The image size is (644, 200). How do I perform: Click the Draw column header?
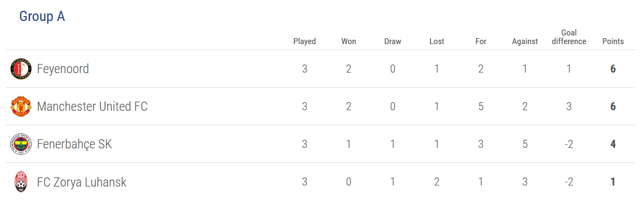[393, 41]
